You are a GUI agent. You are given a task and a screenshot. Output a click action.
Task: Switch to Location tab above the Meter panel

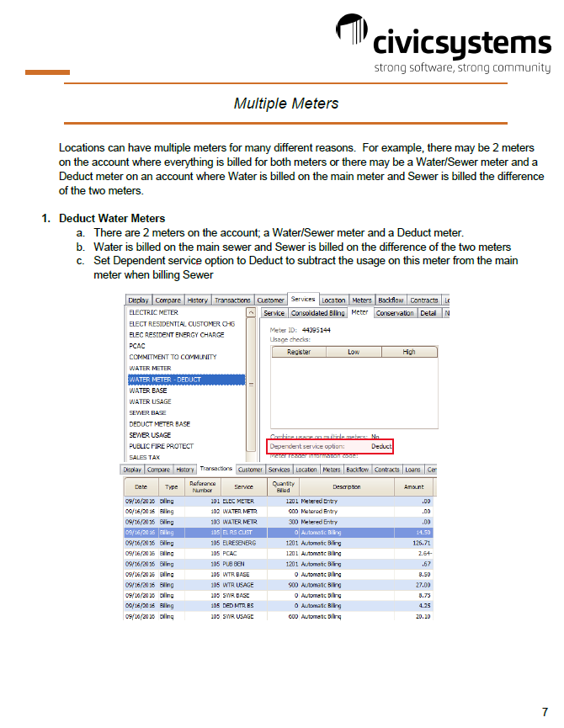click(x=333, y=300)
